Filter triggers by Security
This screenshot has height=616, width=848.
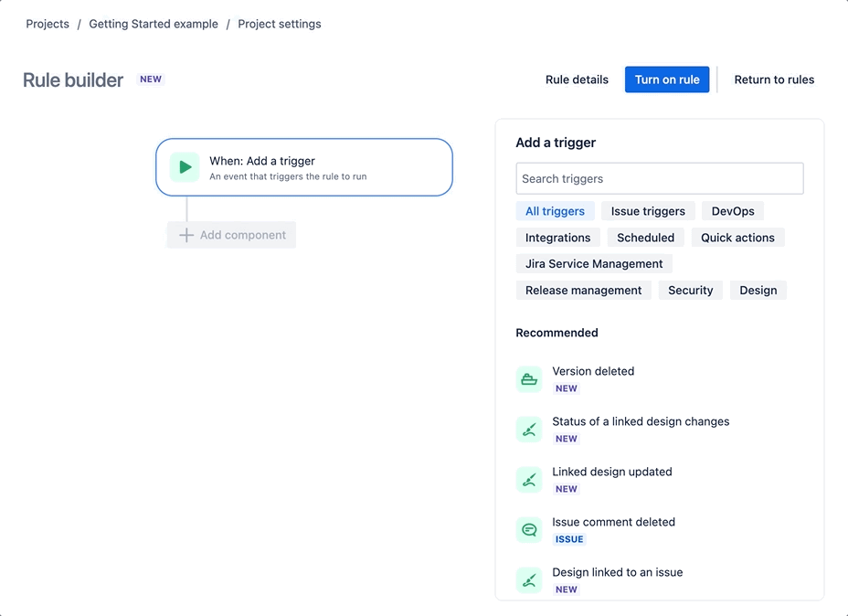pyautogui.click(x=691, y=291)
